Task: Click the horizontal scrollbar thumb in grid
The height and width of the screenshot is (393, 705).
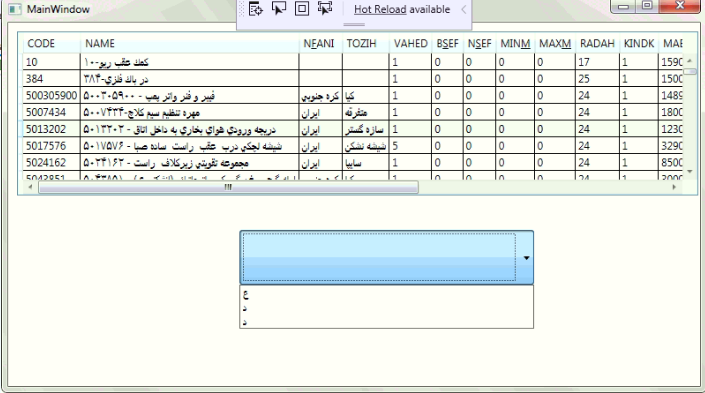Action: [x=228, y=187]
